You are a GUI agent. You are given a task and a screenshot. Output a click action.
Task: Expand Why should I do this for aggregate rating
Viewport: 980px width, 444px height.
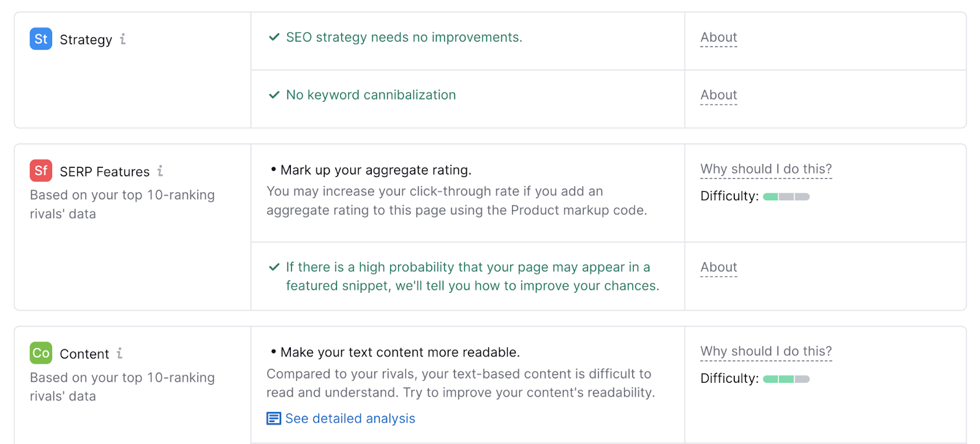pyautogui.click(x=766, y=169)
